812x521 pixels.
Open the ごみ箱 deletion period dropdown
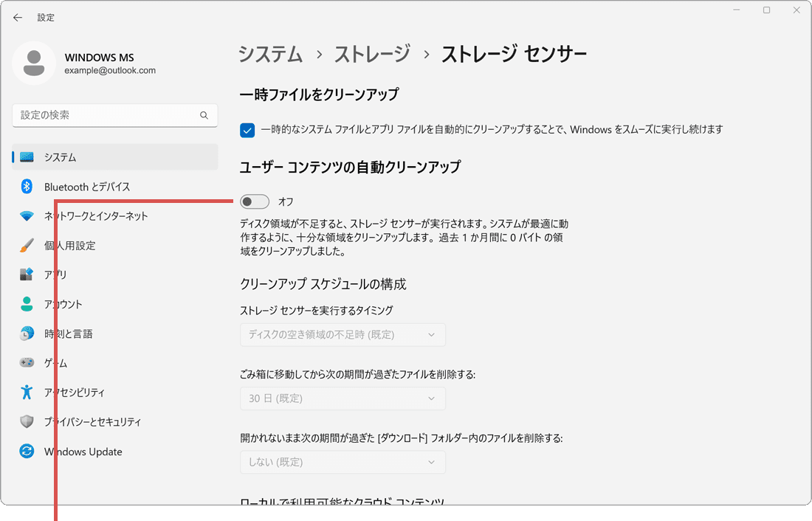point(343,398)
